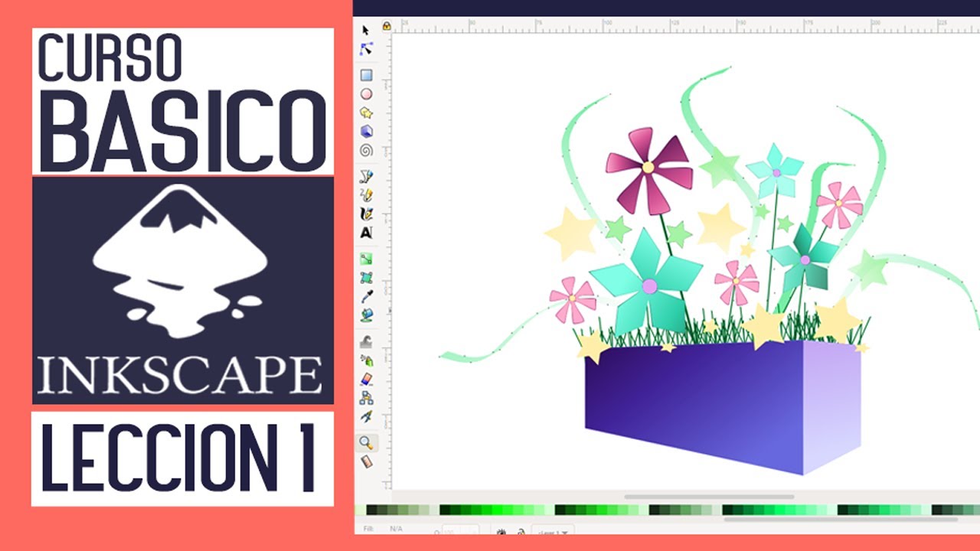This screenshot has width=980, height=551.
Task: Activate the Connector diagram tool
Action: tap(366, 397)
